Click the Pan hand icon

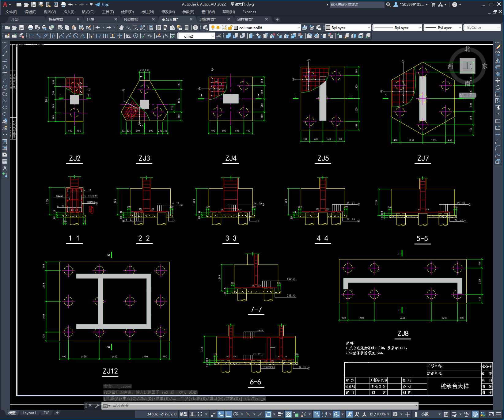tap(121, 28)
